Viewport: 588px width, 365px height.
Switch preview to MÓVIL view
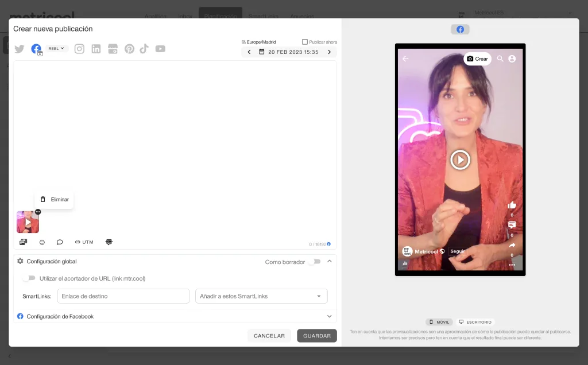click(x=439, y=322)
